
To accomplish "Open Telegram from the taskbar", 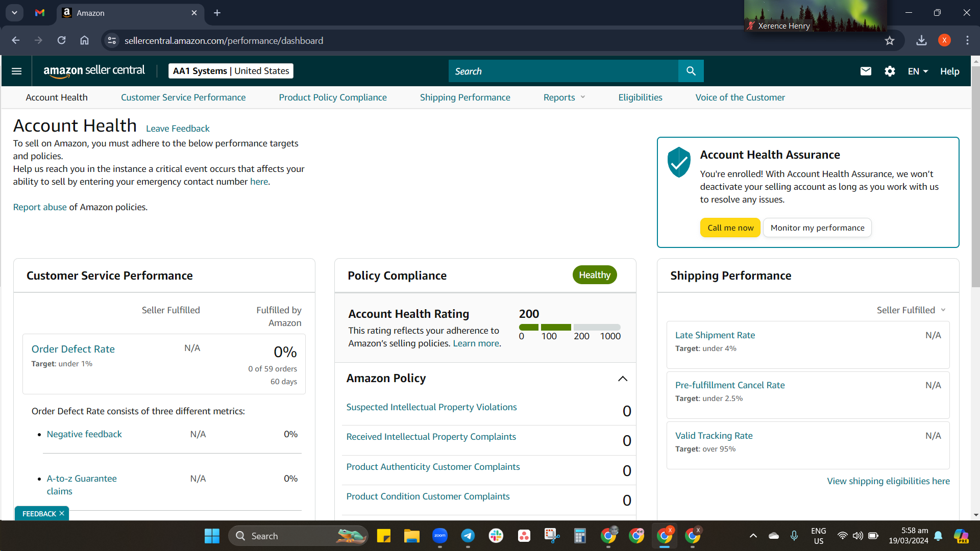I will (468, 536).
